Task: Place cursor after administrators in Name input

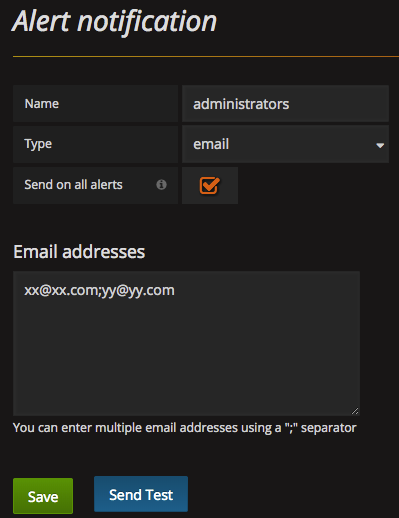Action: pos(291,104)
